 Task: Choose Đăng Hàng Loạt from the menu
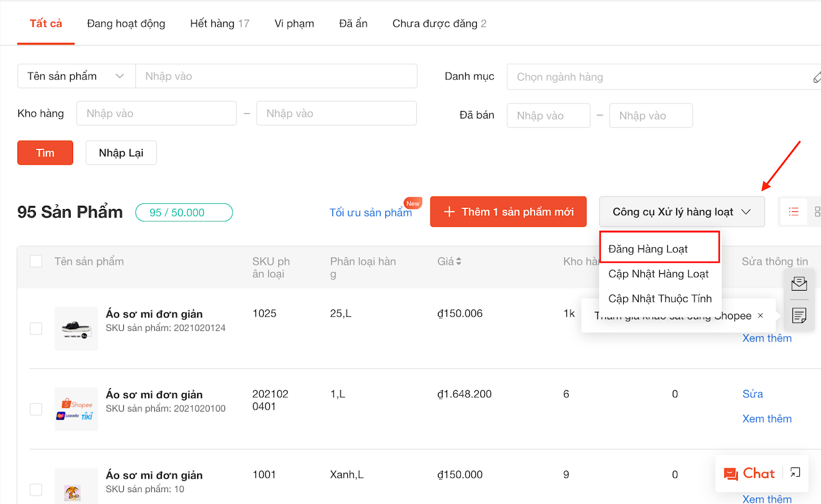(649, 249)
